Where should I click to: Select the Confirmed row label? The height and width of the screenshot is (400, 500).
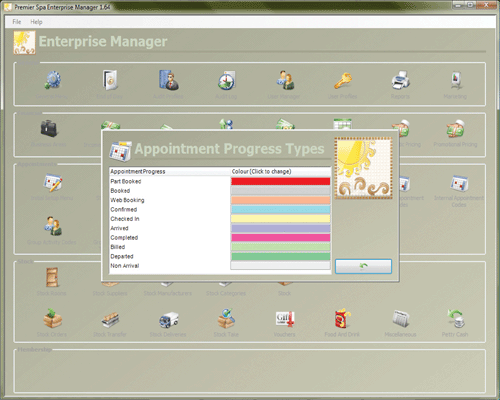coord(124,209)
